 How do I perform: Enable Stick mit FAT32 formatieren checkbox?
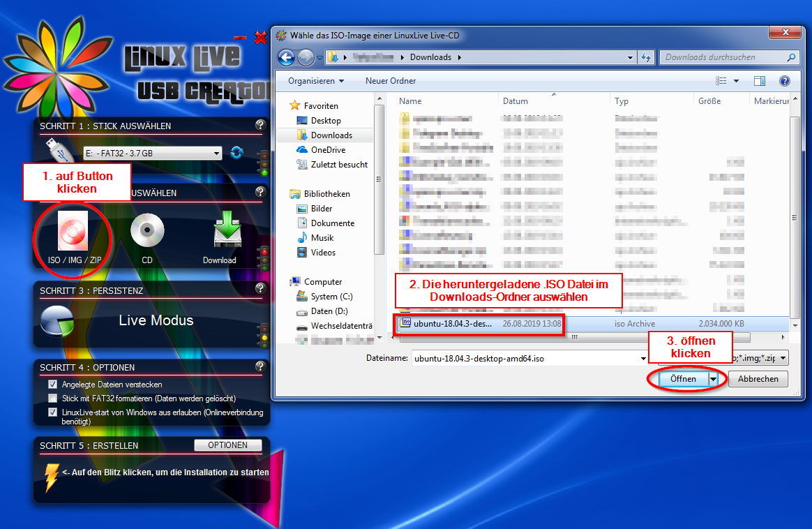coord(52,398)
